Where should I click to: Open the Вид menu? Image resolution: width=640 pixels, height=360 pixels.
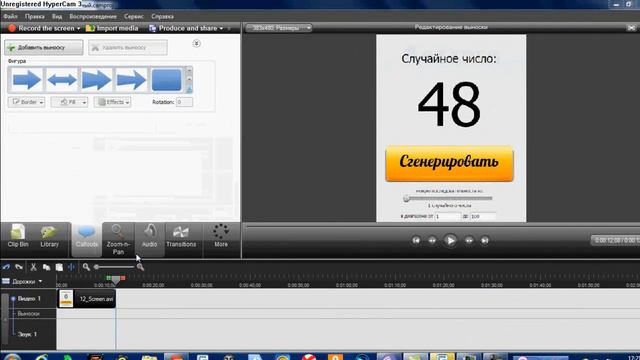[x=57, y=17]
